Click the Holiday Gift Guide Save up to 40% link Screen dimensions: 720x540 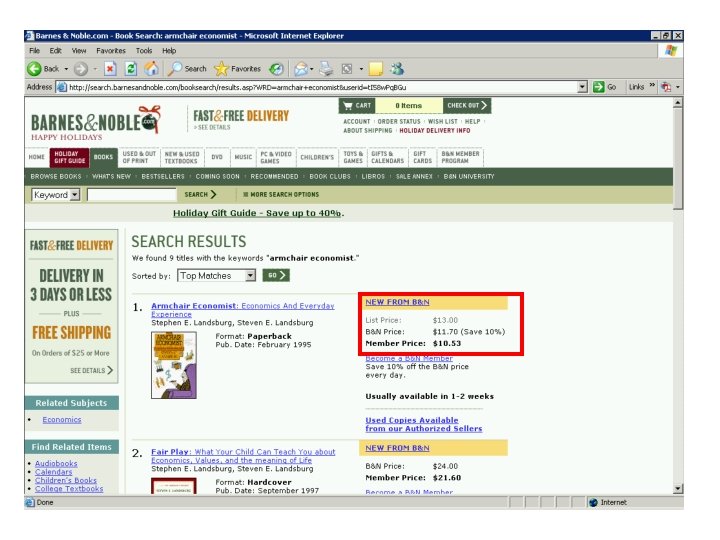click(258, 213)
